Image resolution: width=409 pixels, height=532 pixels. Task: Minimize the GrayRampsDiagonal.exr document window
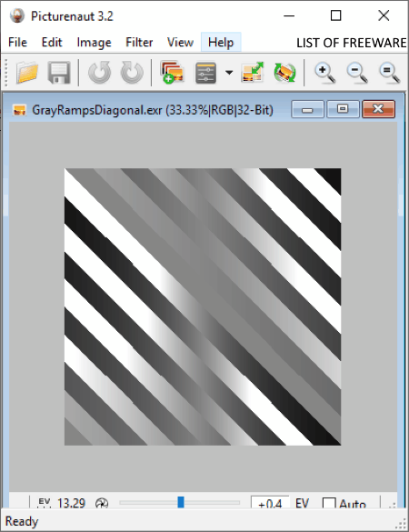(x=307, y=109)
